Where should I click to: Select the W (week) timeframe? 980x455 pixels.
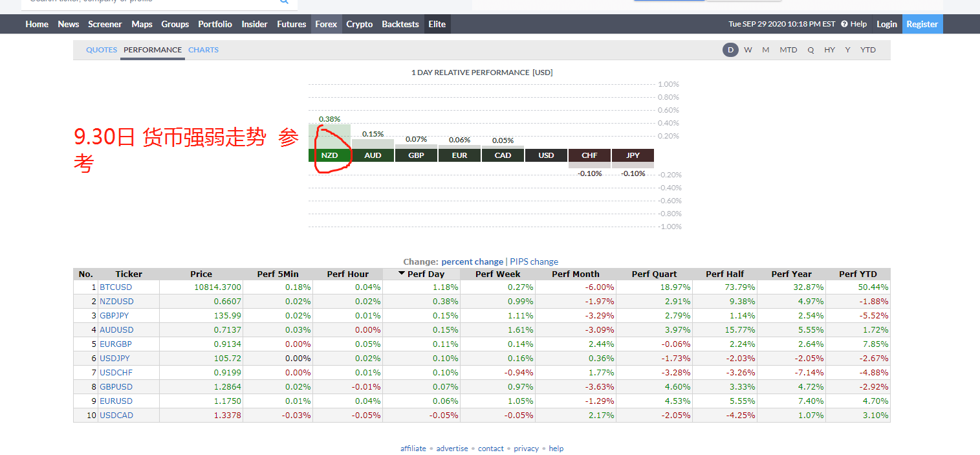click(748, 50)
